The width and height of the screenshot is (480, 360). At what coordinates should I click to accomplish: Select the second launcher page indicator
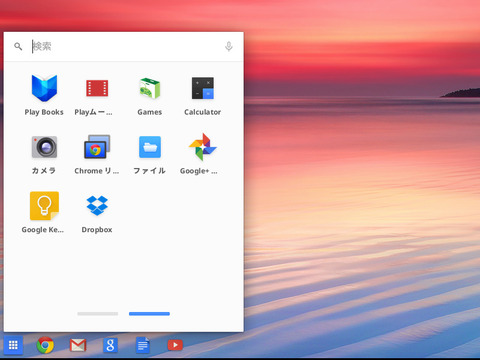[x=149, y=314]
